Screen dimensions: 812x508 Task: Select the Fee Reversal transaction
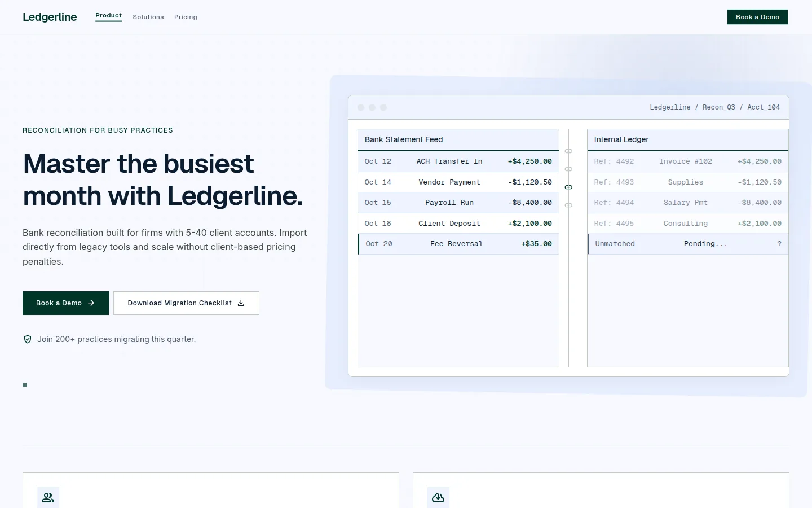click(x=458, y=244)
